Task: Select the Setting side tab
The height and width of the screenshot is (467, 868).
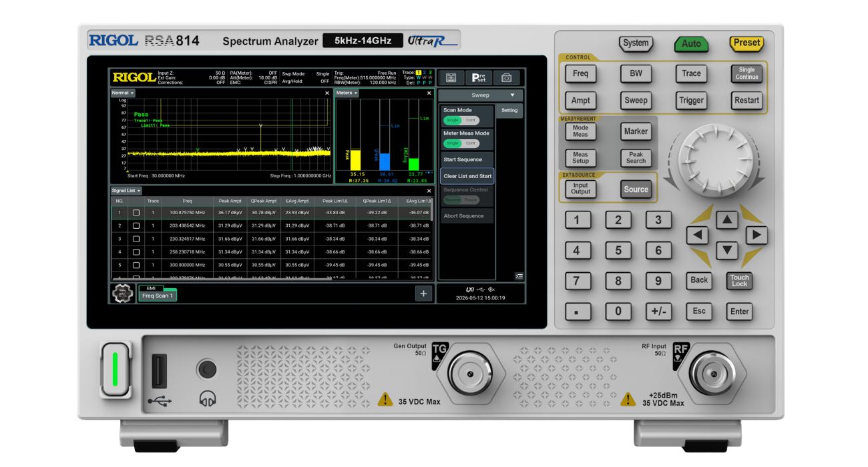Action: tap(509, 111)
